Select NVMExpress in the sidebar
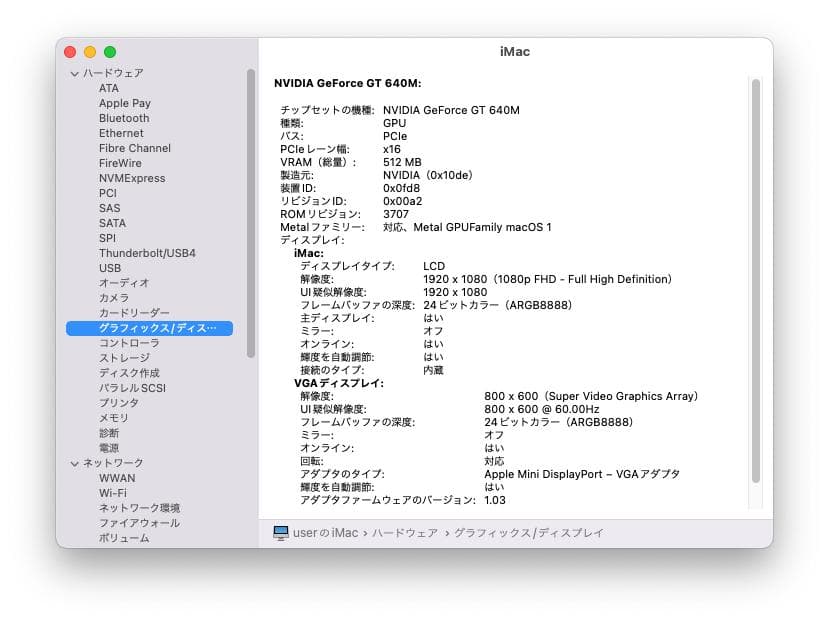 tap(132, 178)
